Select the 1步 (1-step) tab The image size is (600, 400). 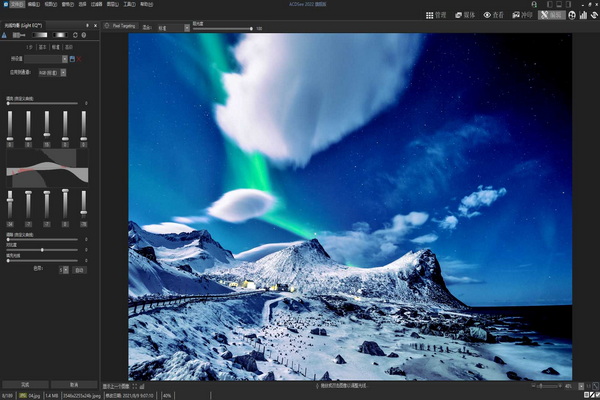coord(29,47)
